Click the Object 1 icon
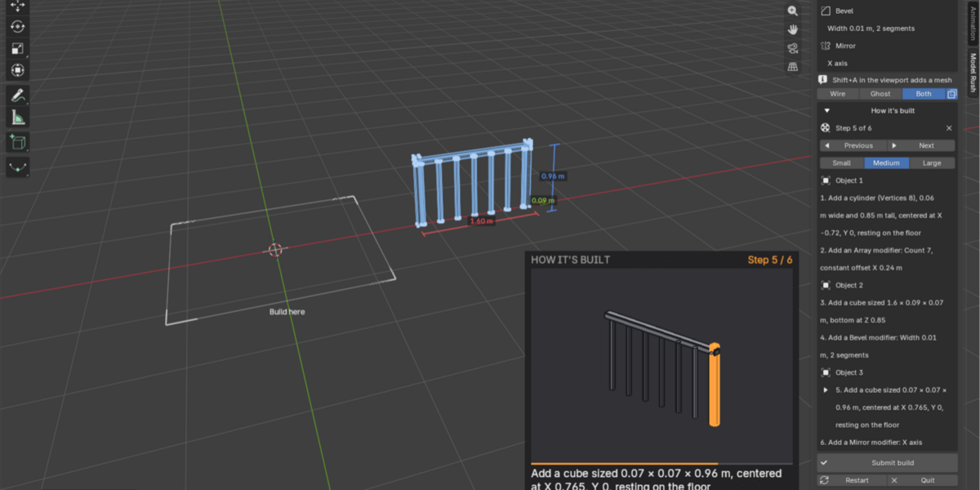The image size is (980, 490). 826,180
